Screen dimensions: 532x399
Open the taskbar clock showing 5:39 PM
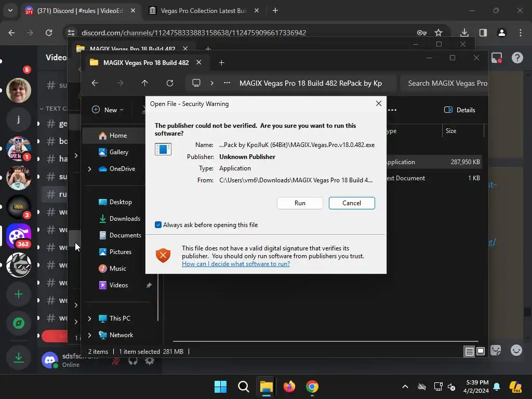(x=476, y=387)
